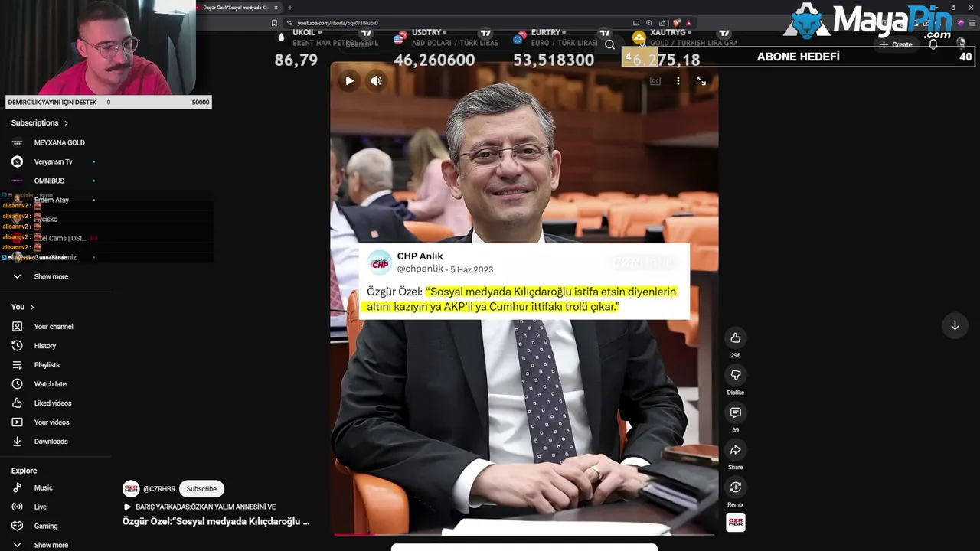Open the Short's three-dot options menu
This screenshot has width=980, height=551.
point(678,80)
